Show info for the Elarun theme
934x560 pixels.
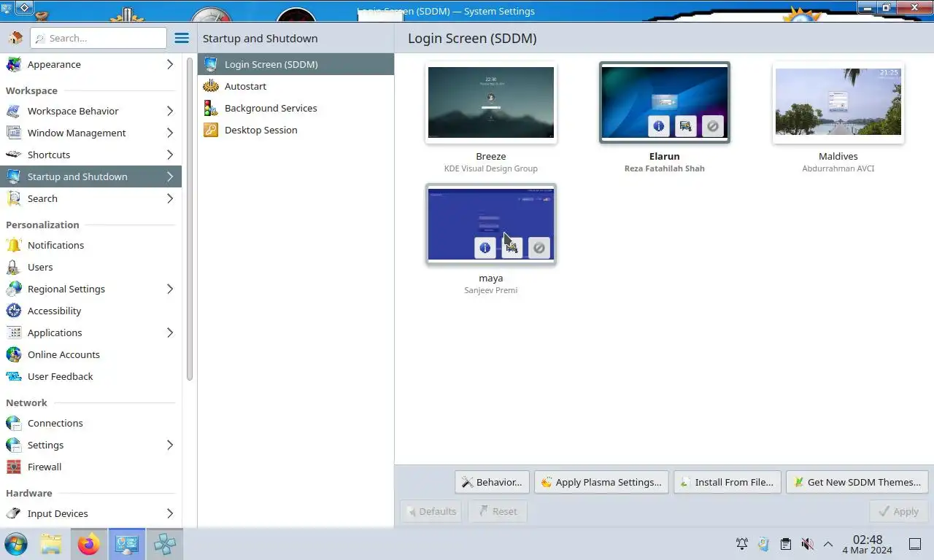click(x=659, y=126)
